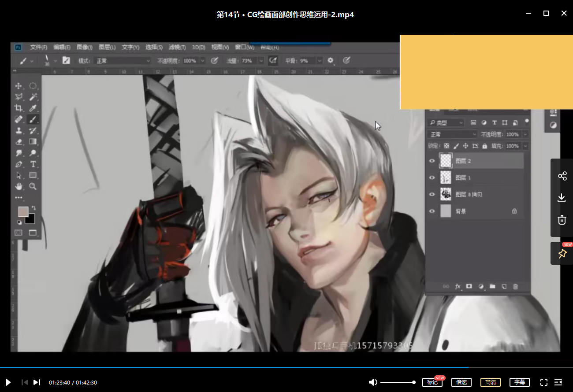Select the Smudge tool
This screenshot has height=392, width=573.
(x=19, y=153)
